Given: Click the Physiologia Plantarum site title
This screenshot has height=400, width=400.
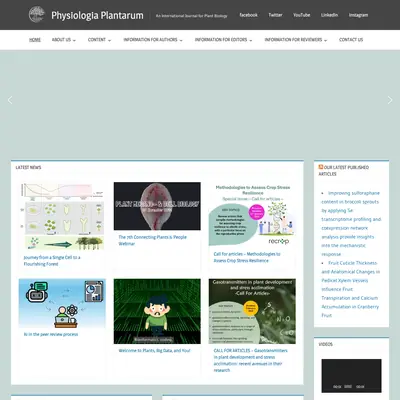Looking at the screenshot, I should click(x=97, y=15).
